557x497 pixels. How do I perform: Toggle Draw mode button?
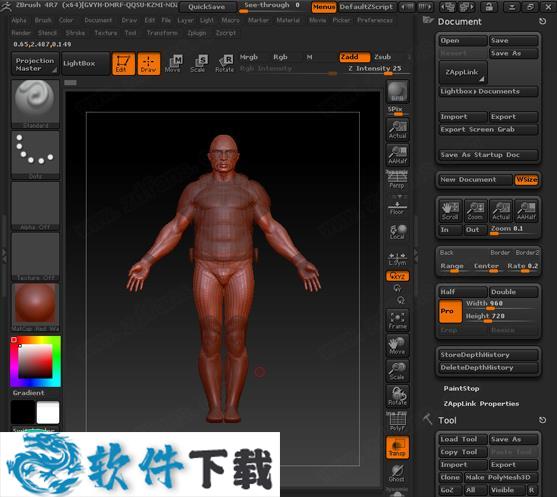pyautogui.click(x=148, y=64)
